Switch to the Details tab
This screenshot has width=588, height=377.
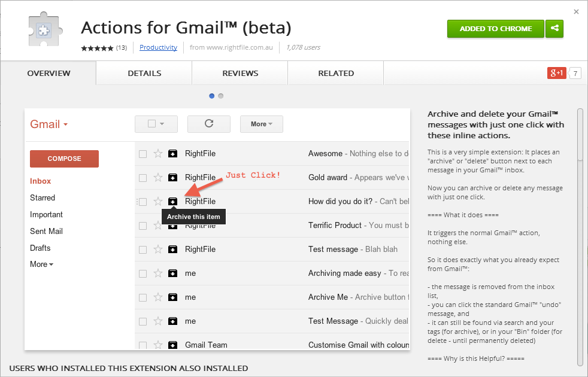click(144, 73)
